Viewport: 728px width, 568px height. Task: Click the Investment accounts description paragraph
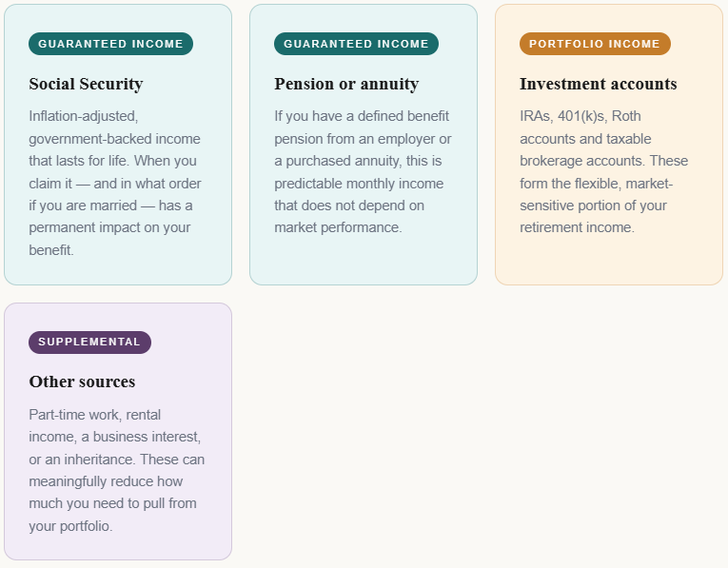[603, 171]
